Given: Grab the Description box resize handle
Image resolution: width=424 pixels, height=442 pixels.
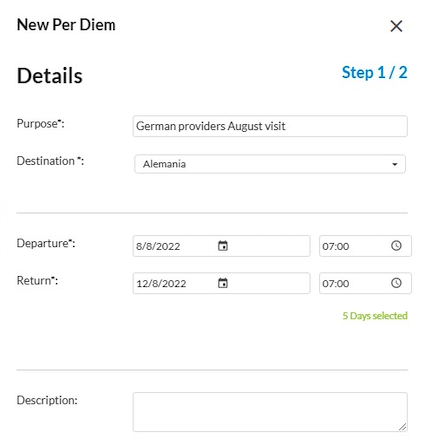Looking at the screenshot, I should [x=403, y=427].
